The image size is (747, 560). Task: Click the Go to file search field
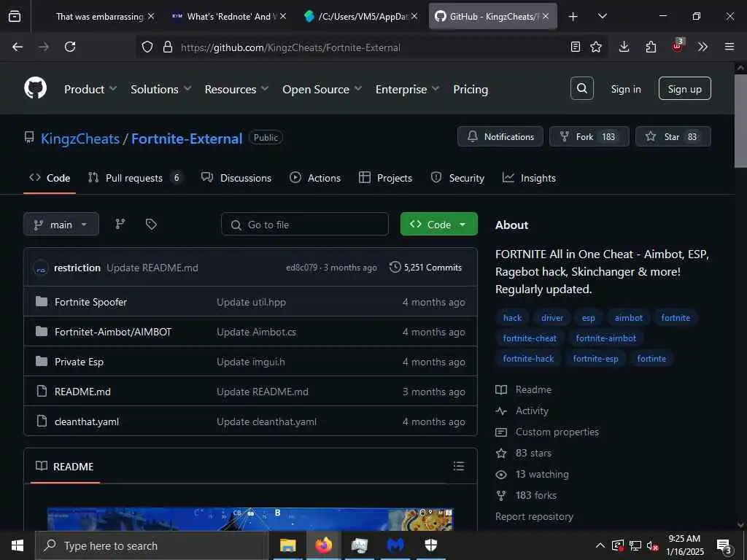click(x=305, y=225)
